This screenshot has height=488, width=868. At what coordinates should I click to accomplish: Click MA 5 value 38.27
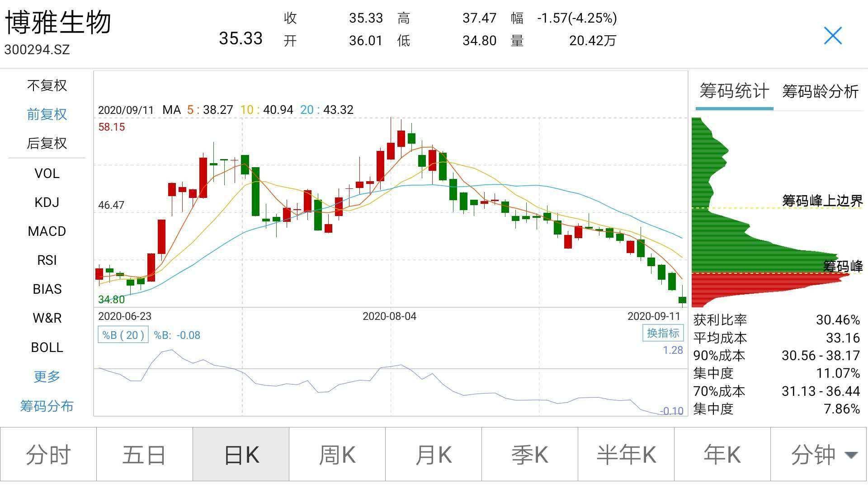pos(218,110)
